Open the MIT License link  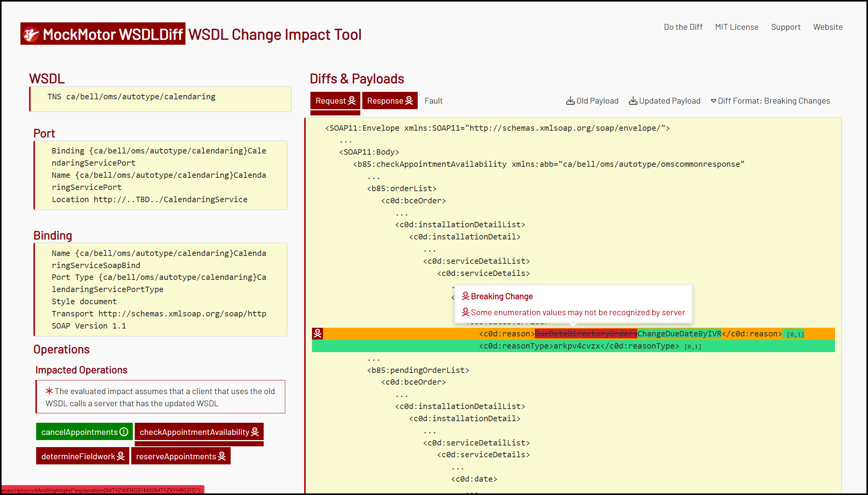pos(737,27)
